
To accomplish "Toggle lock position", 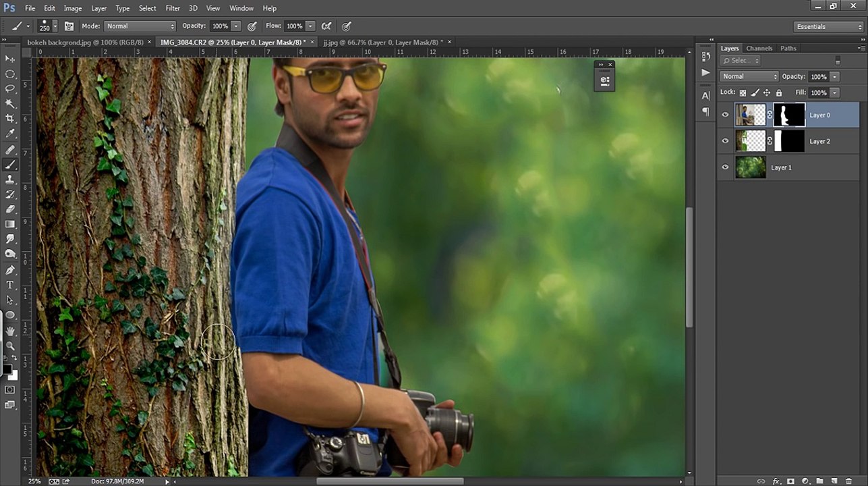I will click(x=767, y=92).
